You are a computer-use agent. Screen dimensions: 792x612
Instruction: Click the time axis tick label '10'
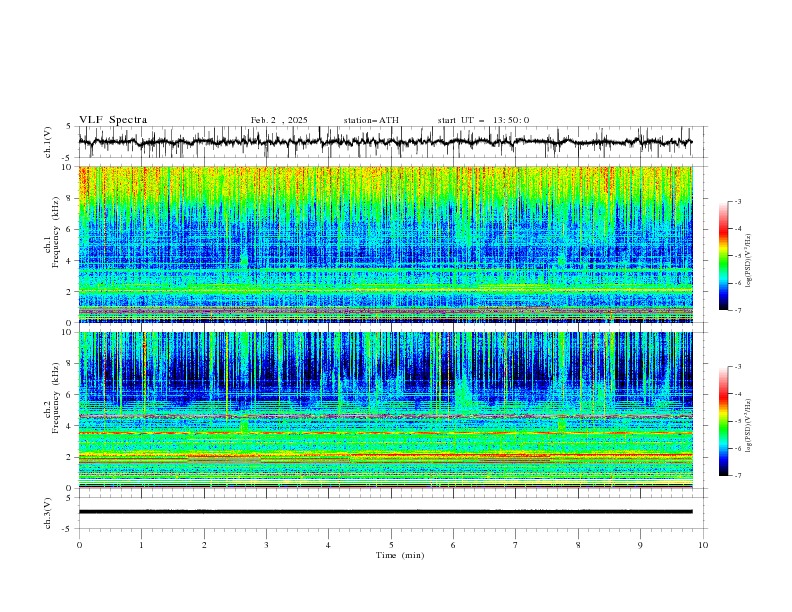click(703, 545)
